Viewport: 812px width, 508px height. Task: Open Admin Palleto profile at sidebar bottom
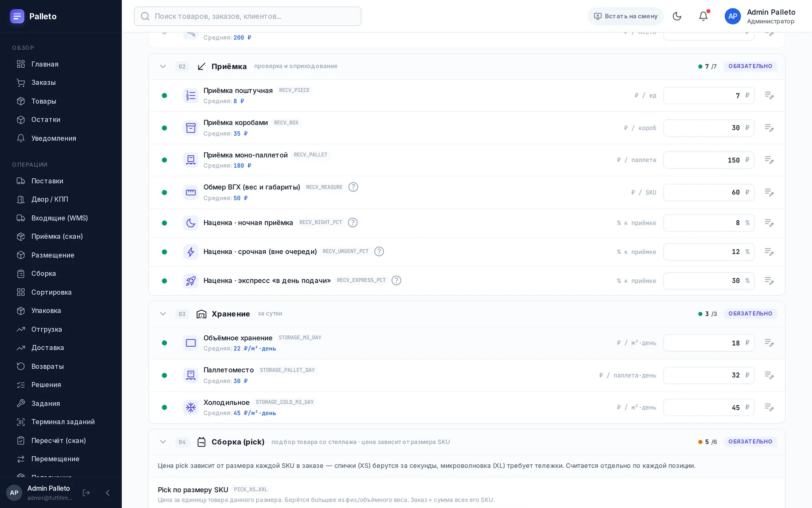click(x=40, y=493)
